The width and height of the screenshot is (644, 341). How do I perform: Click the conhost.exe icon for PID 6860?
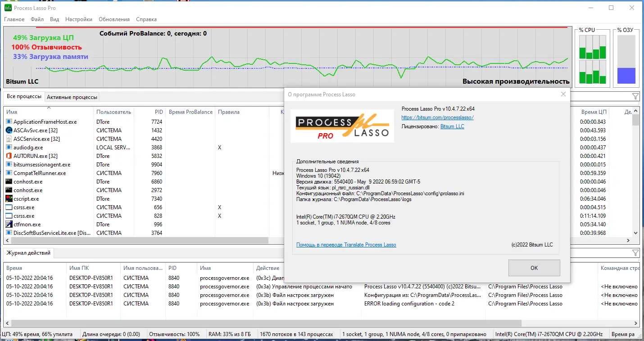(x=9, y=181)
